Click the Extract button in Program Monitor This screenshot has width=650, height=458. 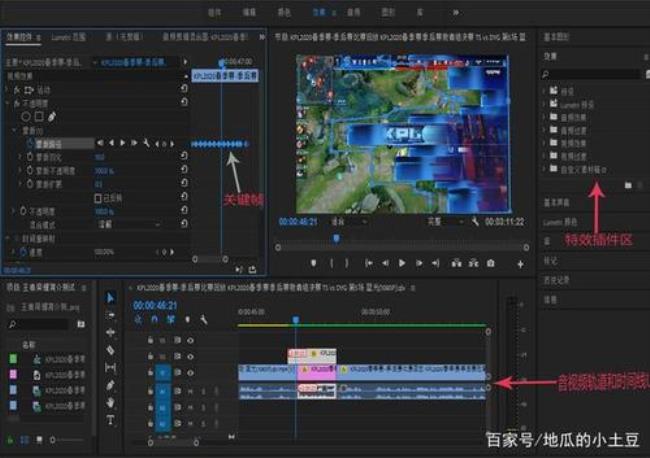coord(473,263)
